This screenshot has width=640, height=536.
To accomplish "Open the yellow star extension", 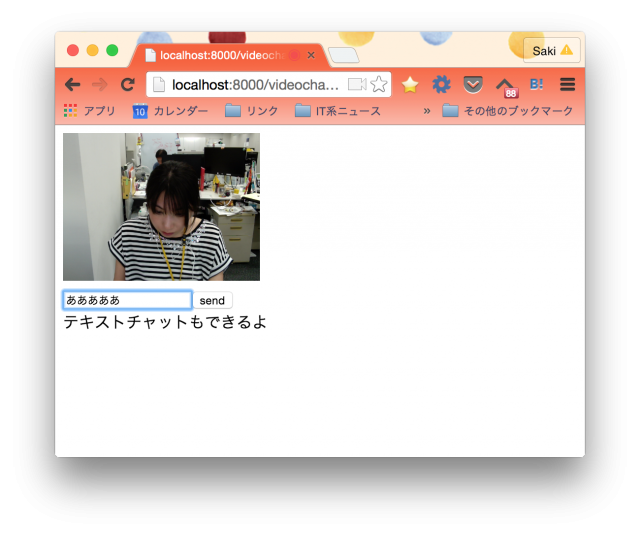I will point(410,85).
